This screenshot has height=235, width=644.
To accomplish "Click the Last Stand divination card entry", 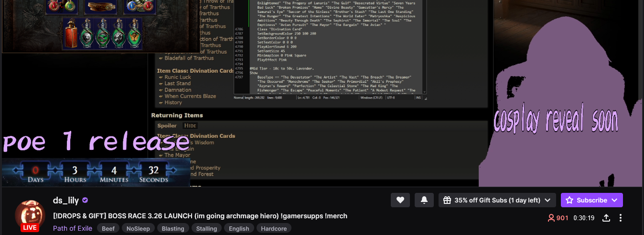I will click(x=177, y=83).
